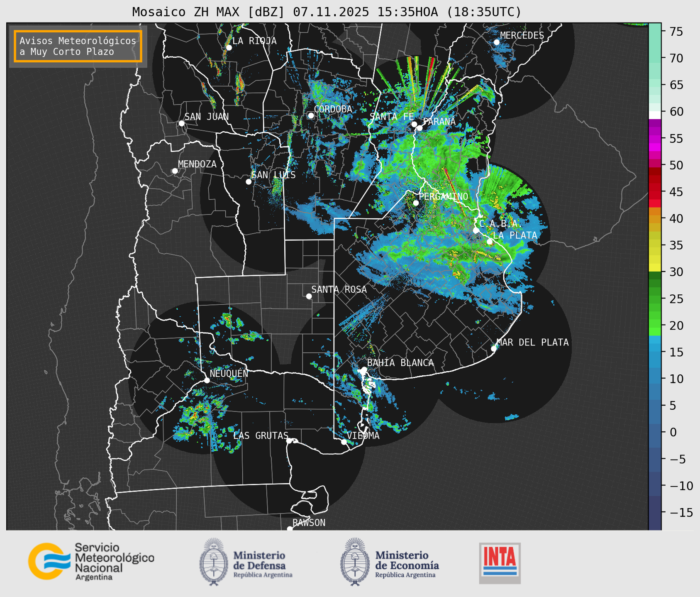Click the VIEDMA label text

coord(363,436)
